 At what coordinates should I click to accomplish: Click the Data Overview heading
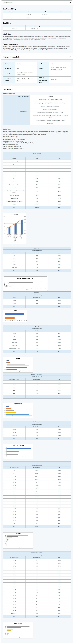[8, 3]
